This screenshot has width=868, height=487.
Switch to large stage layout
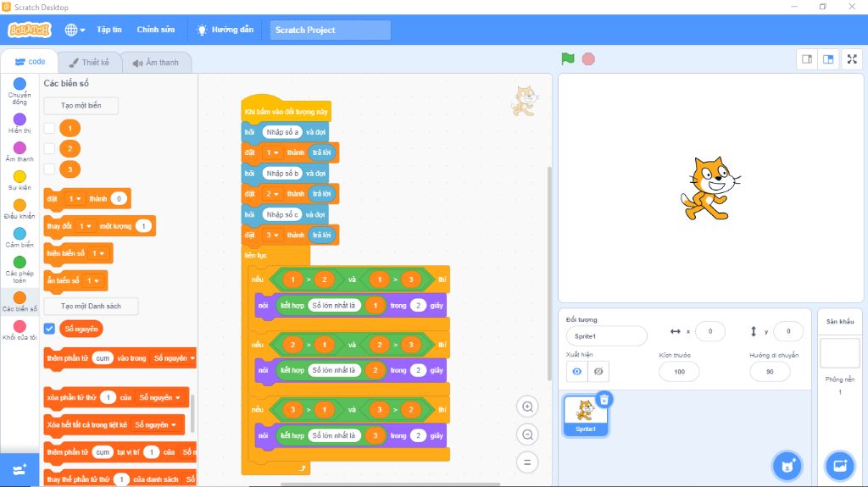coord(828,59)
